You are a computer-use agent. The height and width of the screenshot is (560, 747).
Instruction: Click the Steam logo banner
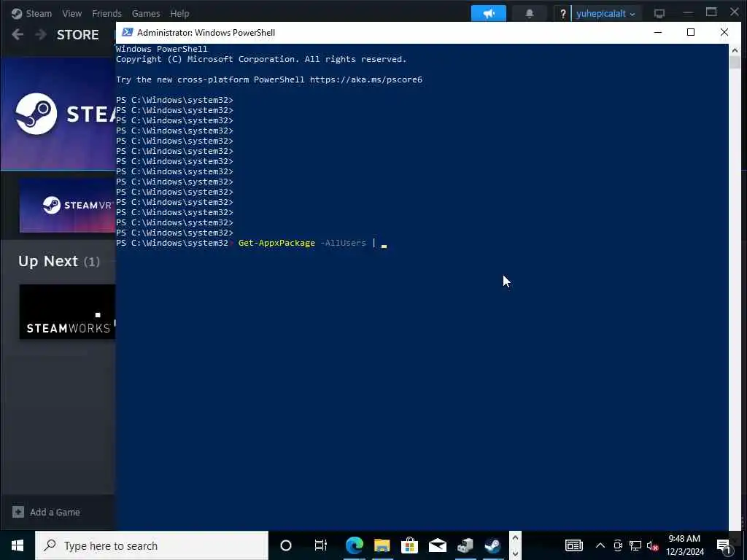coord(58,113)
